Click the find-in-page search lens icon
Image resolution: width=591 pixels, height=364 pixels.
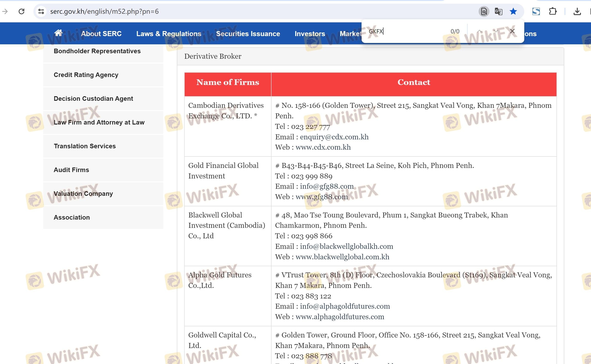click(484, 11)
